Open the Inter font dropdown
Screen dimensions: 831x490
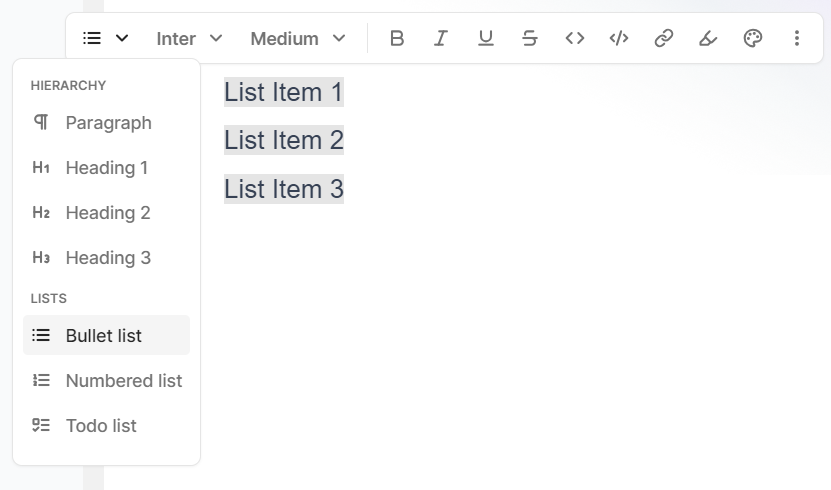pyautogui.click(x=189, y=38)
